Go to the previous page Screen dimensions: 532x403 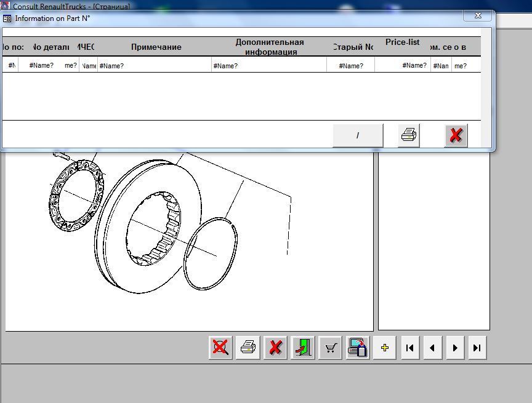[x=432, y=348]
